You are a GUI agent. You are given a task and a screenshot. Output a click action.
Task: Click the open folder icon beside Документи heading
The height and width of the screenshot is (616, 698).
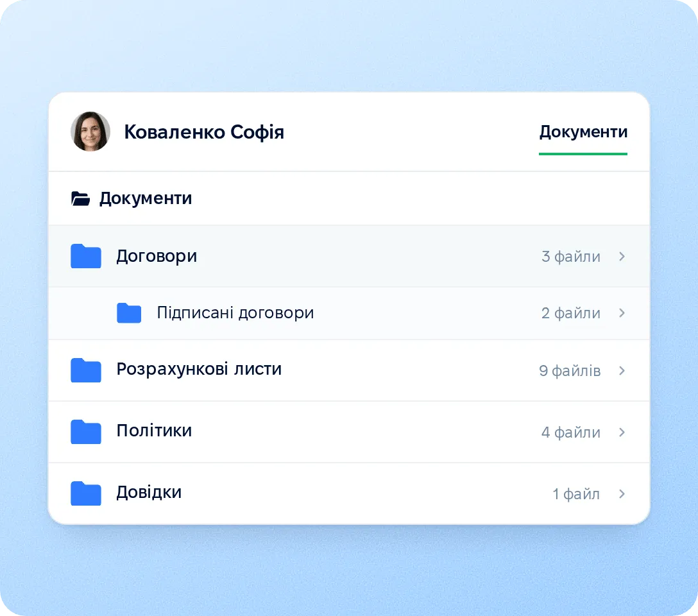point(81,198)
